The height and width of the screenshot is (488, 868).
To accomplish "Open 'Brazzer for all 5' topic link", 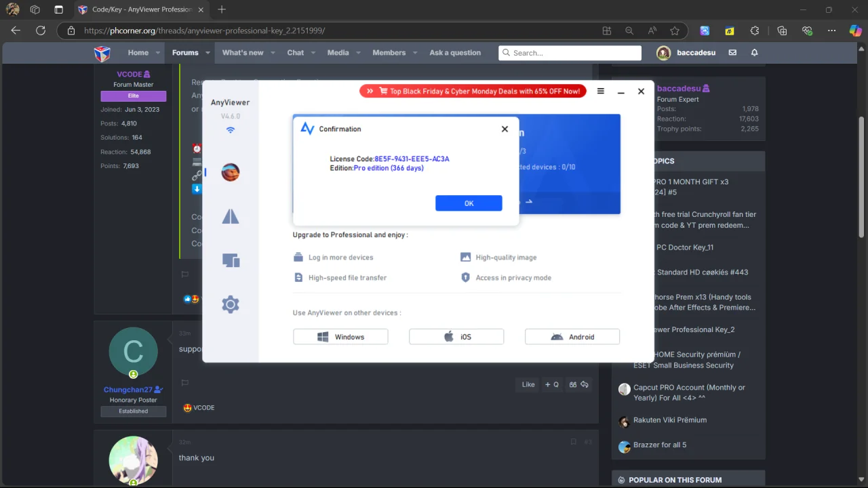I will 660,445.
